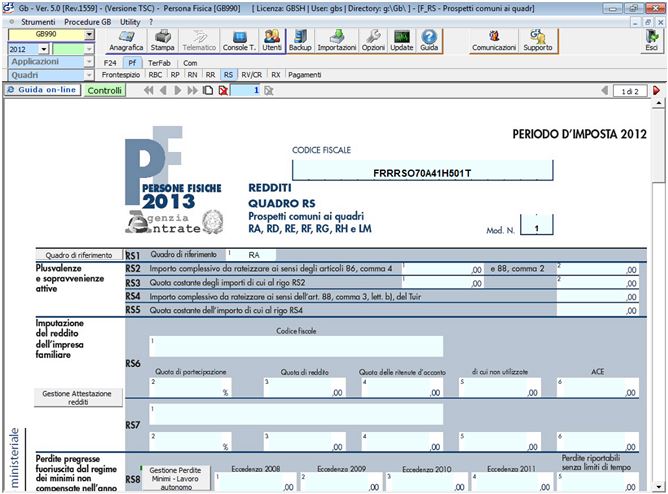Start Backup from the toolbar
The height and width of the screenshot is (494, 668).
point(300,41)
